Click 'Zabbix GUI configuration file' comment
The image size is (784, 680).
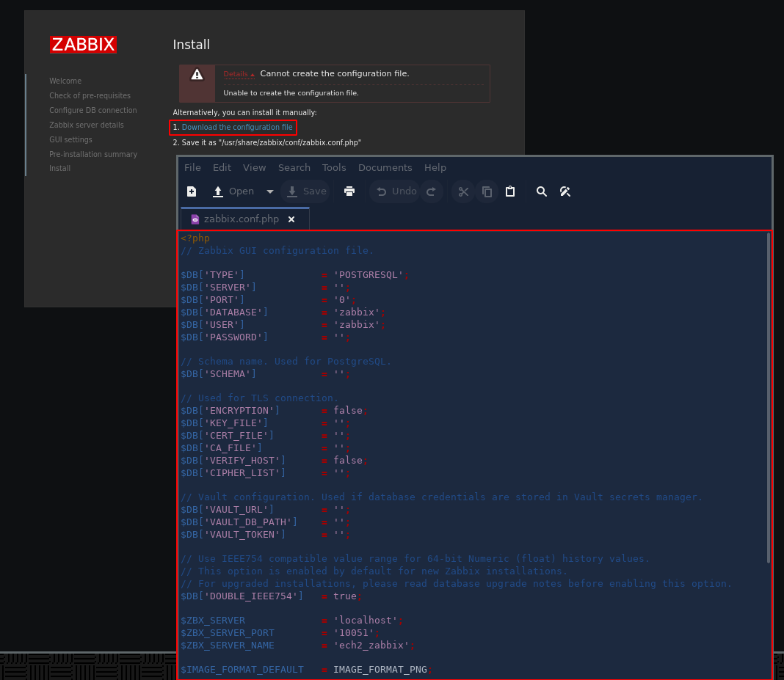277,250
